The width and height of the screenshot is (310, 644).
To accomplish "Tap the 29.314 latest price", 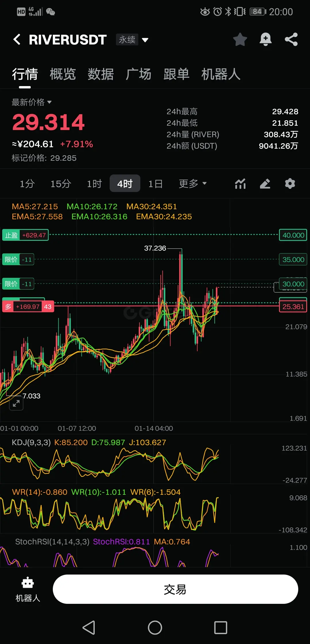I will coord(48,122).
